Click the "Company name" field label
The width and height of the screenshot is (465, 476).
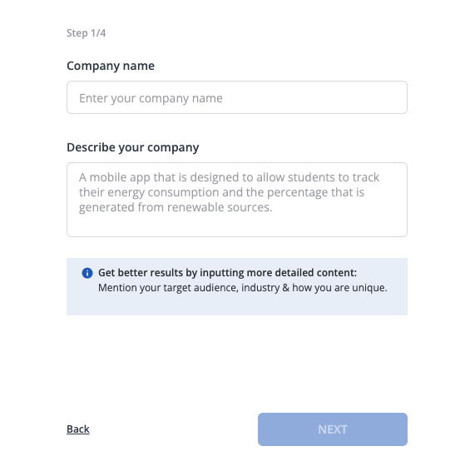(111, 66)
